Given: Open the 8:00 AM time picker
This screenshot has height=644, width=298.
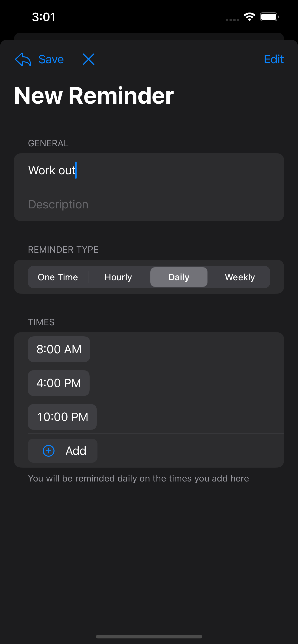Looking at the screenshot, I should click(59, 349).
